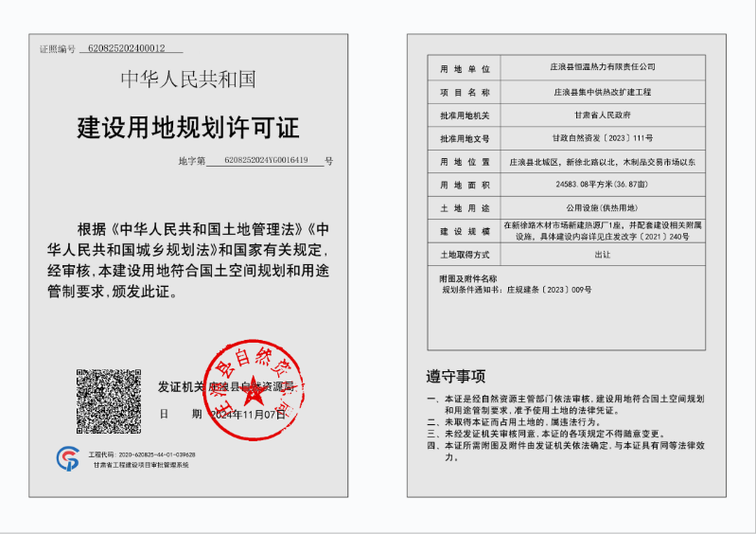Screen dimensions: 756x534
Task: Click the QR code on the certificate
Action: pyautogui.click(x=109, y=401)
